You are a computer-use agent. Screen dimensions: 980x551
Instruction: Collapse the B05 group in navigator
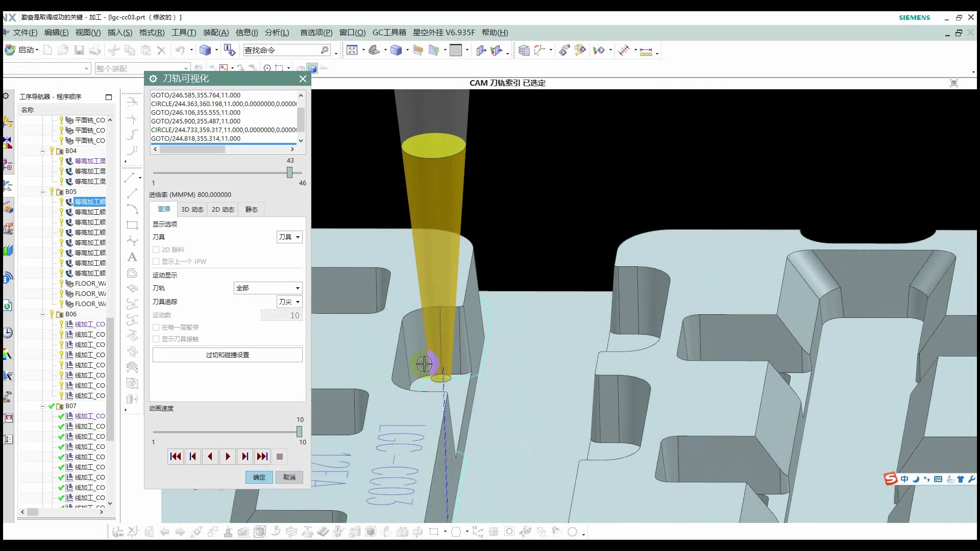click(x=43, y=192)
